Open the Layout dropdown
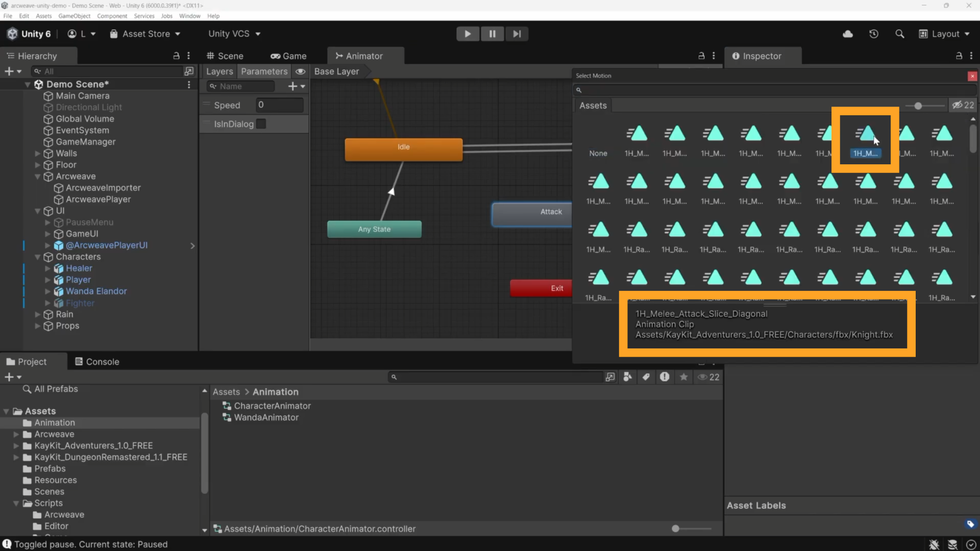This screenshot has width=980, height=551. pos(944,34)
